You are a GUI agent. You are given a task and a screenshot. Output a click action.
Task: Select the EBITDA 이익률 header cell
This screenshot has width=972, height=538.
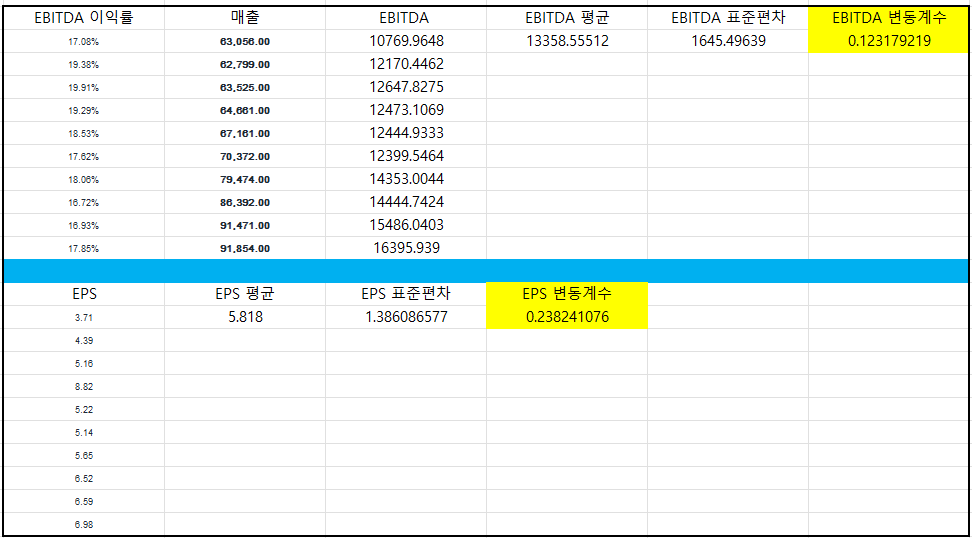[84, 18]
